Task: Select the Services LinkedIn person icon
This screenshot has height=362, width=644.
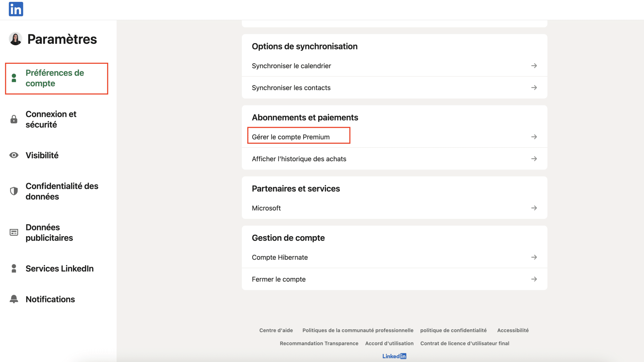Action: pos(14,268)
